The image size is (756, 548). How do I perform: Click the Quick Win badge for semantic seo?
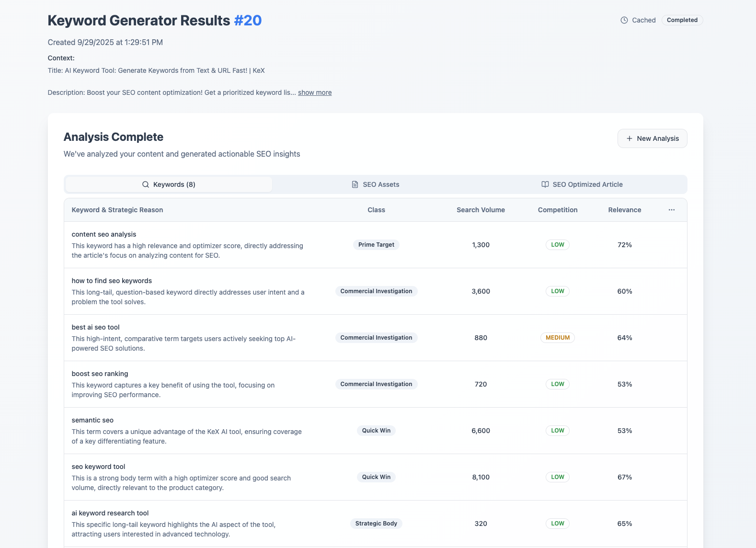click(x=376, y=430)
